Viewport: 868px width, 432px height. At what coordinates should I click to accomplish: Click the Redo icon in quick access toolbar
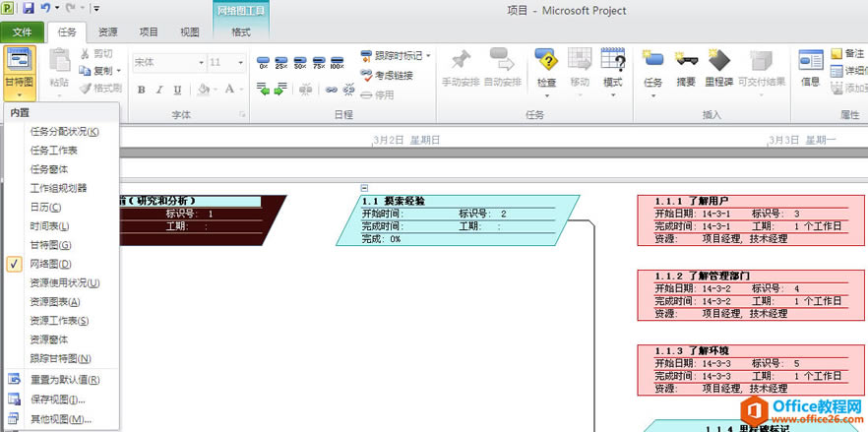coord(71,8)
